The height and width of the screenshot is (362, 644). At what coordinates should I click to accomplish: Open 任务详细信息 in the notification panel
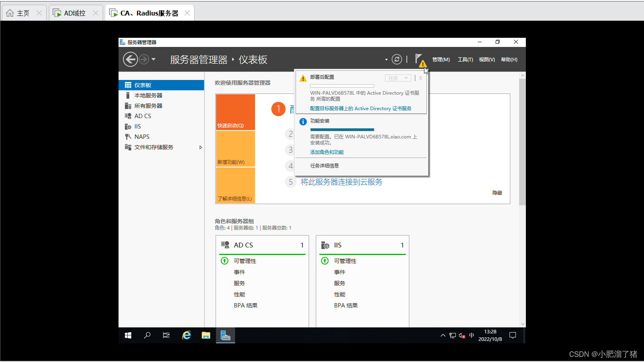[x=325, y=166]
